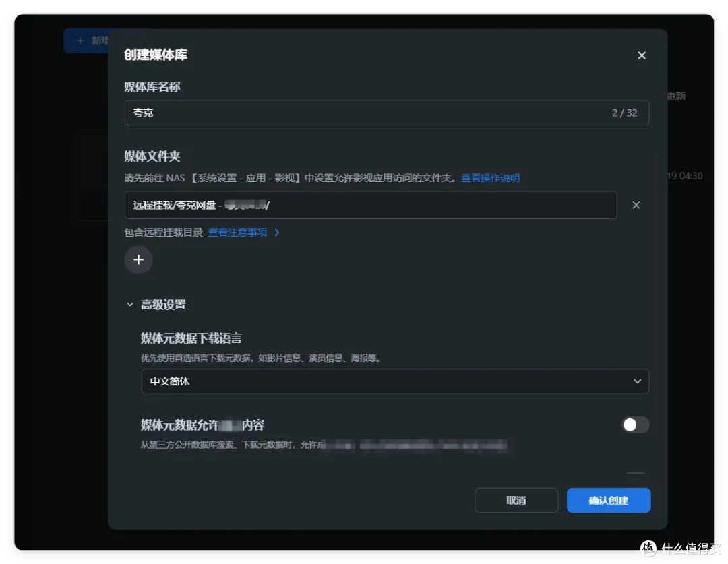
Task: Remove the 远程挂载 folder entry with X icon
Action: tap(636, 205)
